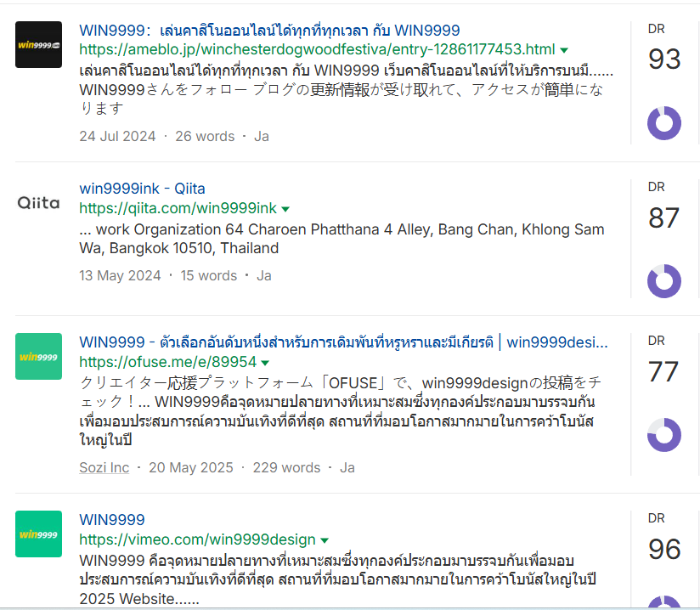
Task: Open the vimeo.com/win9999design URL link
Action: click(x=197, y=539)
